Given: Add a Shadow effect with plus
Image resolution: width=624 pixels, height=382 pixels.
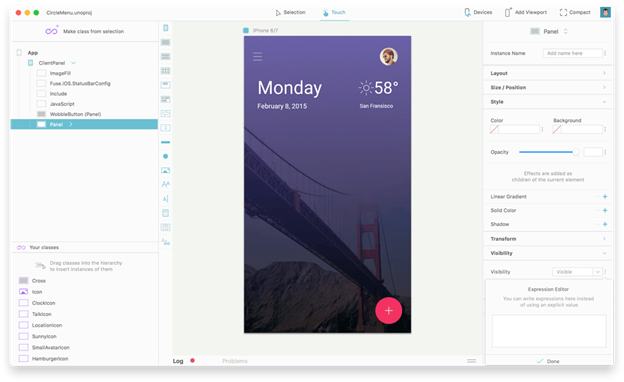Looking at the screenshot, I should tap(605, 224).
